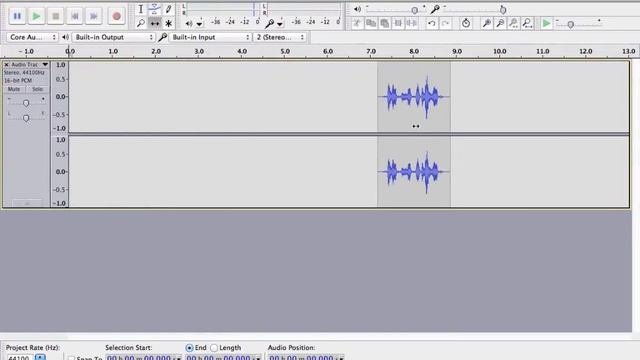Close the audio track with X
640x360 pixels.
[6, 64]
